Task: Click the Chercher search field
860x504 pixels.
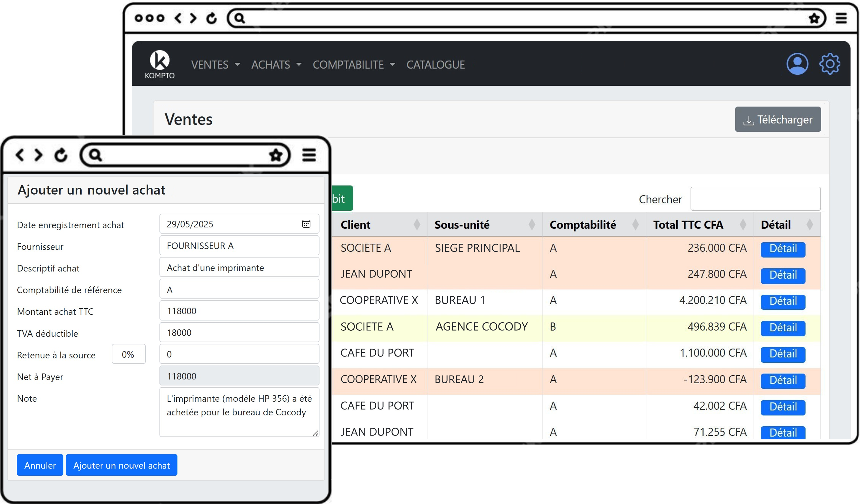Action: (x=755, y=199)
